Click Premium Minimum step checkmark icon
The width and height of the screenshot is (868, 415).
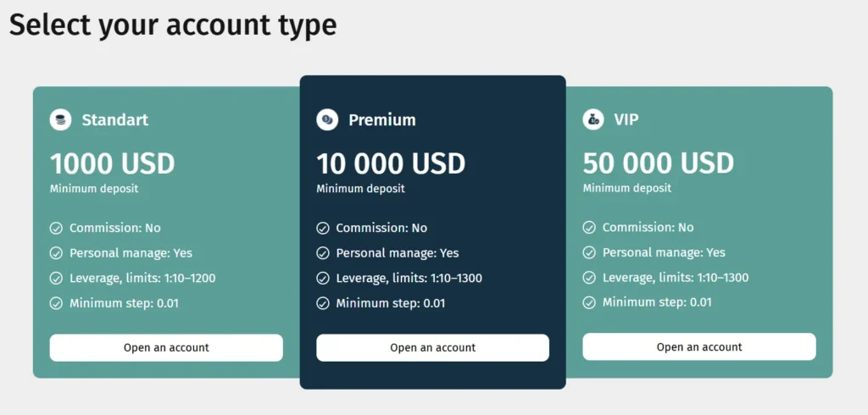[323, 303]
